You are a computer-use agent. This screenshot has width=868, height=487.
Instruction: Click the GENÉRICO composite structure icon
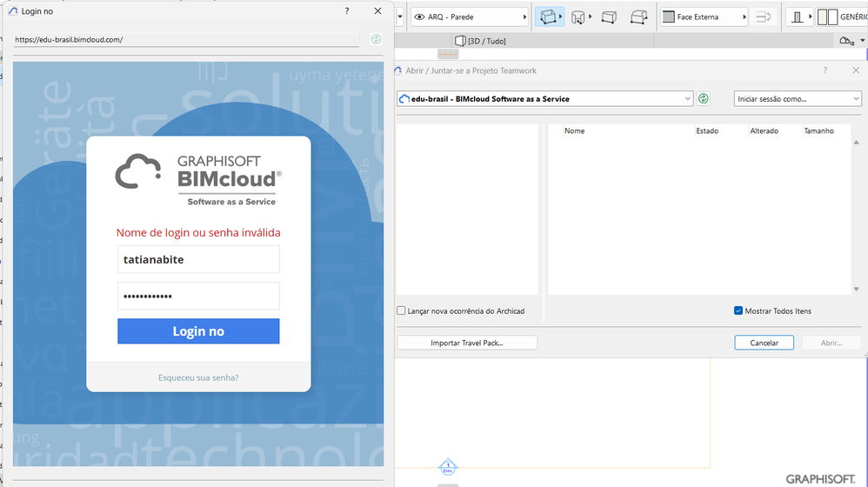point(828,17)
